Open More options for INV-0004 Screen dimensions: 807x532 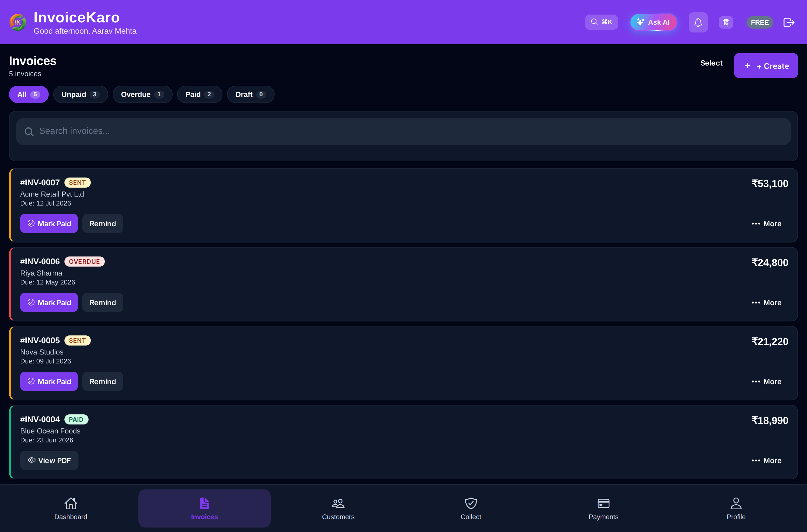click(766, 460)
